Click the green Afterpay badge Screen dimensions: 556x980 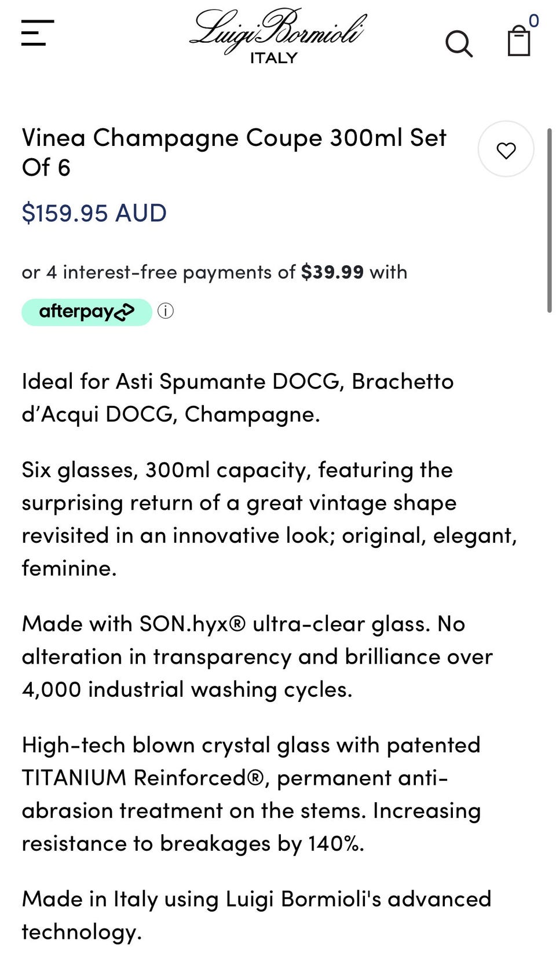coord(87,312)
